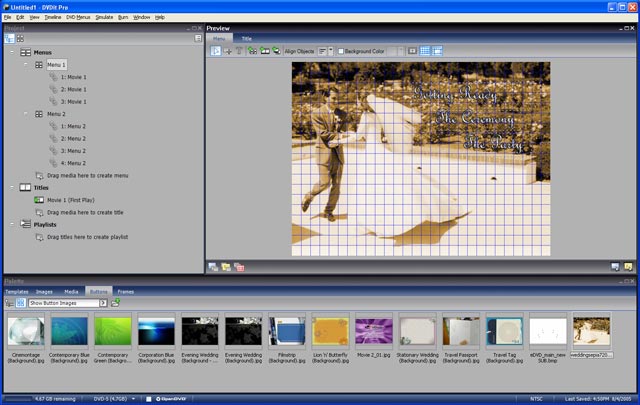
Task: Enable the Background Color checkbox
Action: coord(341,50)
